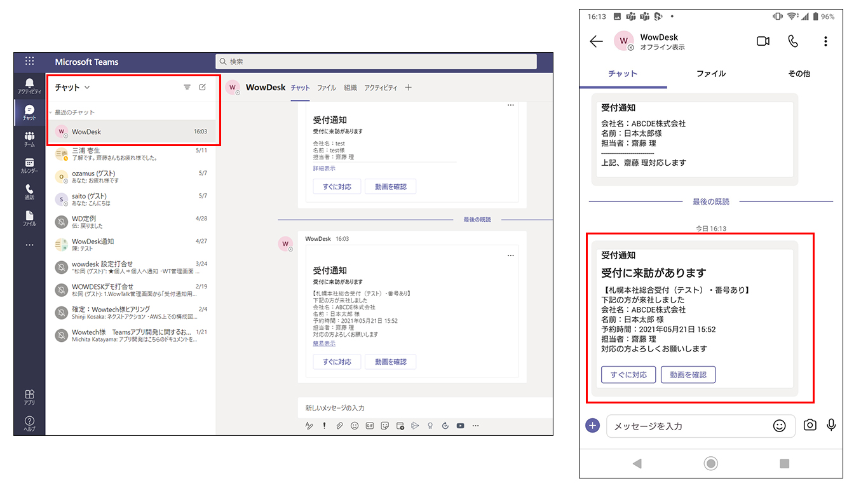The width and height of the screenshot is (868, 488).
Task: Select mobile ファイル tab
Action: tap(710, 74)
